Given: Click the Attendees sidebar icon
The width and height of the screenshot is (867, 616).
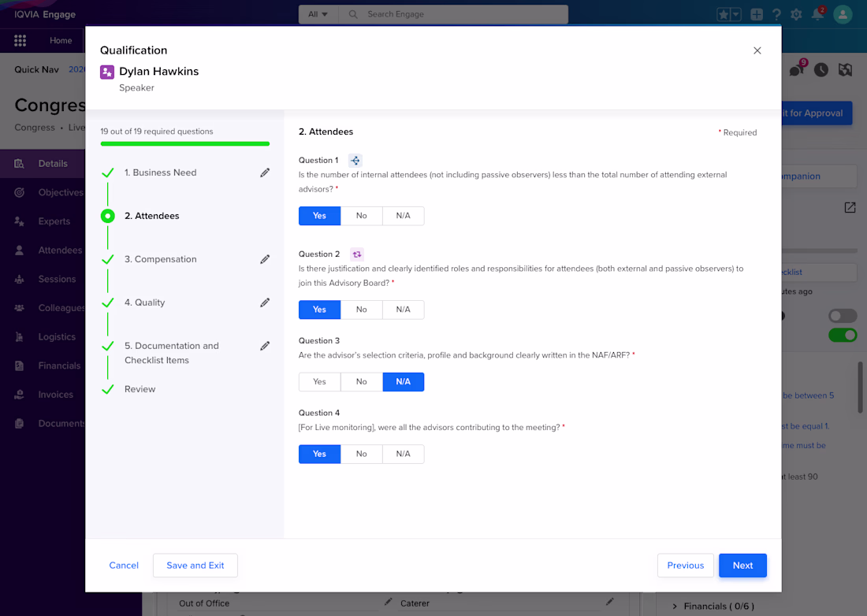Looking at the screenshot, I should coord(20,250).
